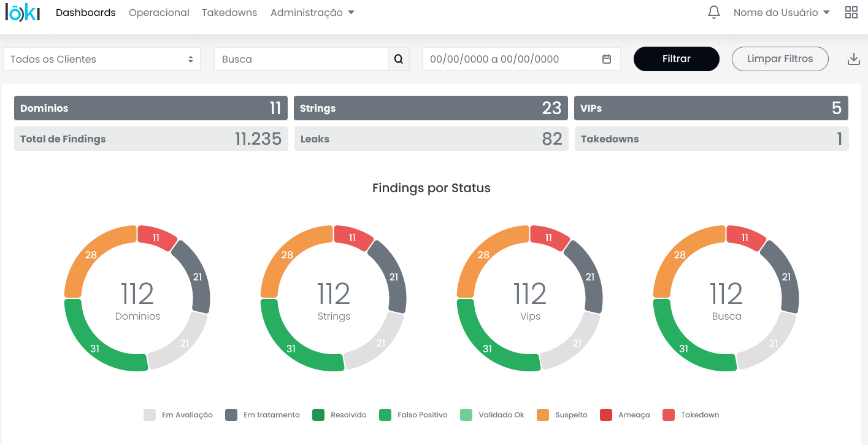Expand the Administração menu
868x445 pixels.
point(312,12)
